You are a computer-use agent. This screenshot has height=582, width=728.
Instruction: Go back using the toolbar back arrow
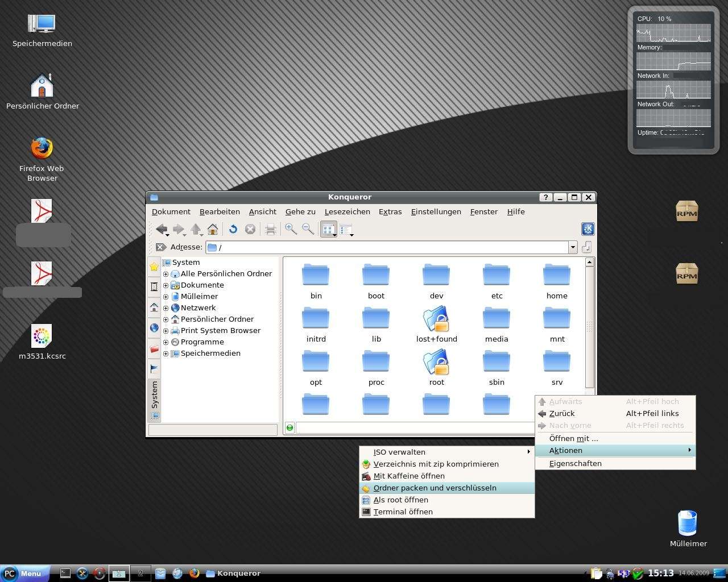[x=162, y=229]
